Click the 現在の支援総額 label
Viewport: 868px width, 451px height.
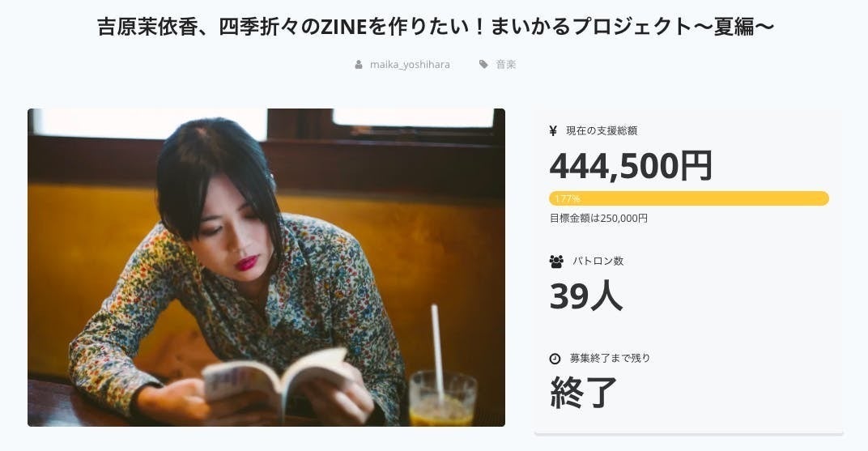pyautogui.click(x=602, y=131)
